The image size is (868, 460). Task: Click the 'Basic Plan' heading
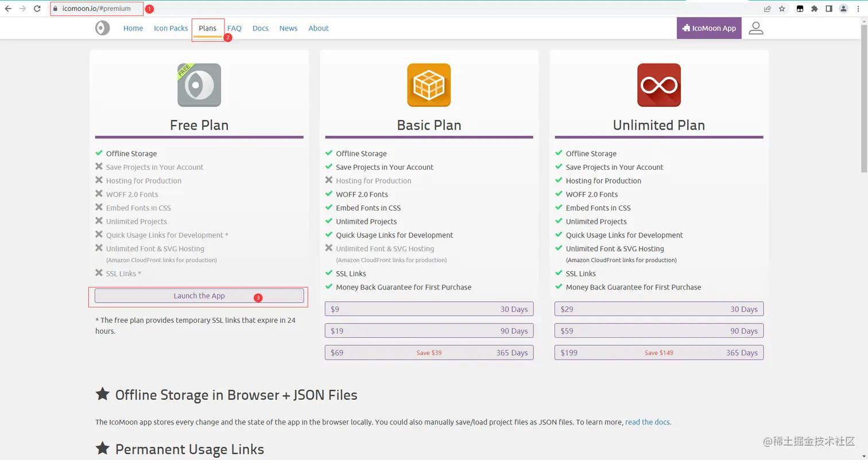click(x=429, y=125)
